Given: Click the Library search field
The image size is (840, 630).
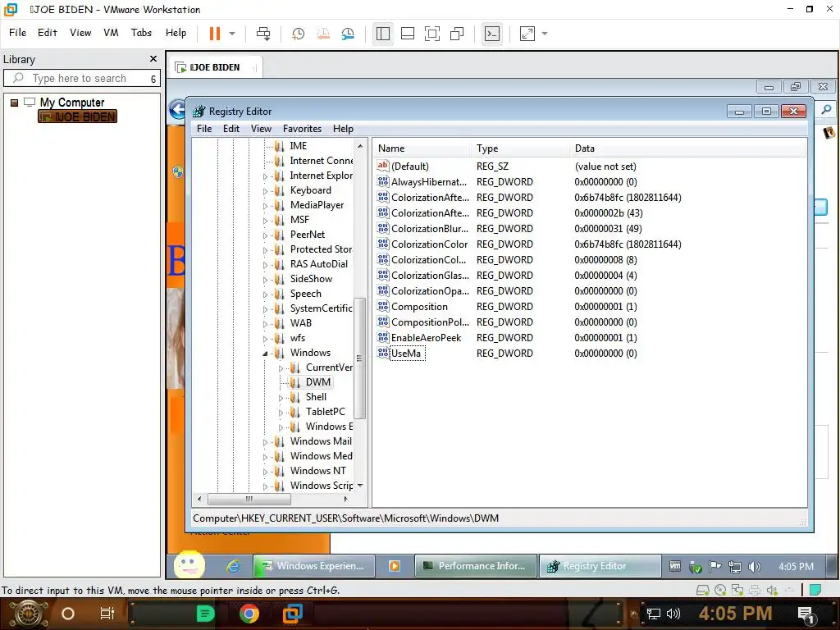Looking at the screenshot, I should pos(80,78).
